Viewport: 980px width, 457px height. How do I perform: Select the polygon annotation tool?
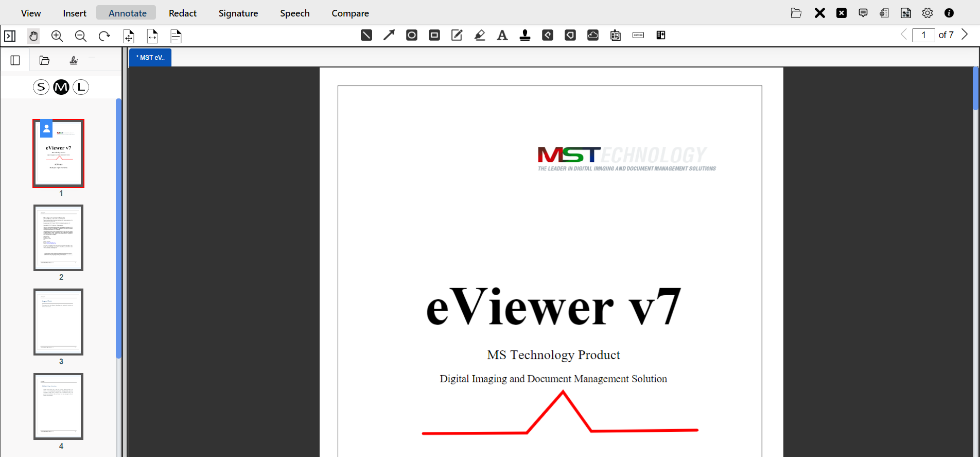(570, 35)
